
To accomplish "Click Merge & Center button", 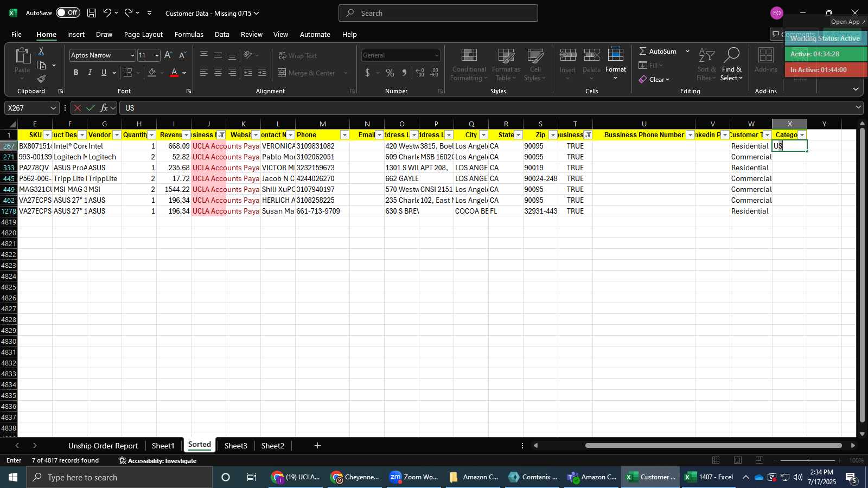I will (x=307, y=73).
